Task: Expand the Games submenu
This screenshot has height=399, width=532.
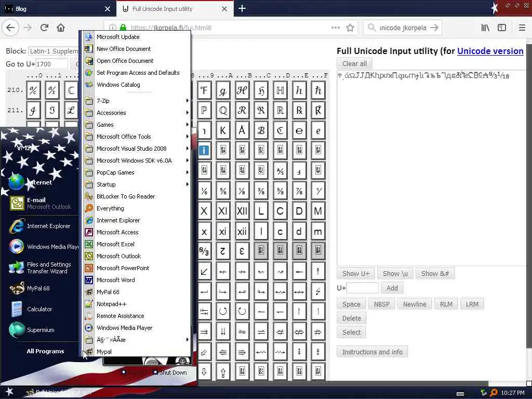Action: pyautogui.click(x=137, y=125)
